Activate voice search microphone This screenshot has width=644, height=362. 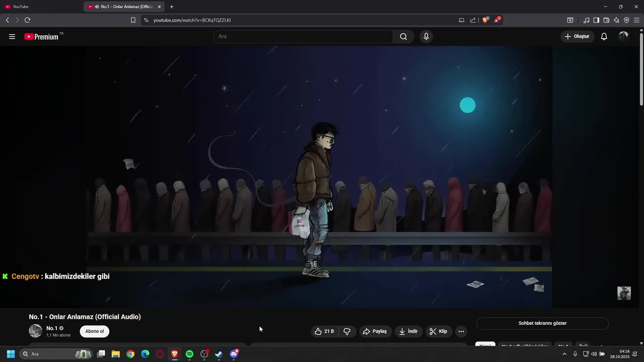click(x=426, y=37)
